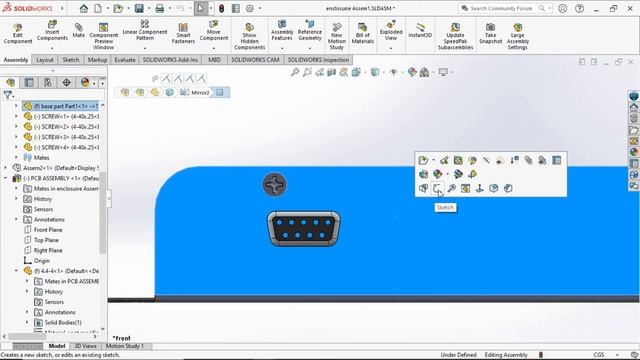Screen dimensions: 640x360
Task: Open PropertyManager tab
Action: coord(29,82)
